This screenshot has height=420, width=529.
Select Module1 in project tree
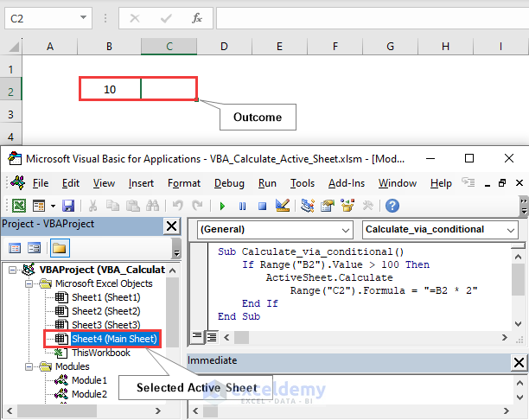(89, 380)
